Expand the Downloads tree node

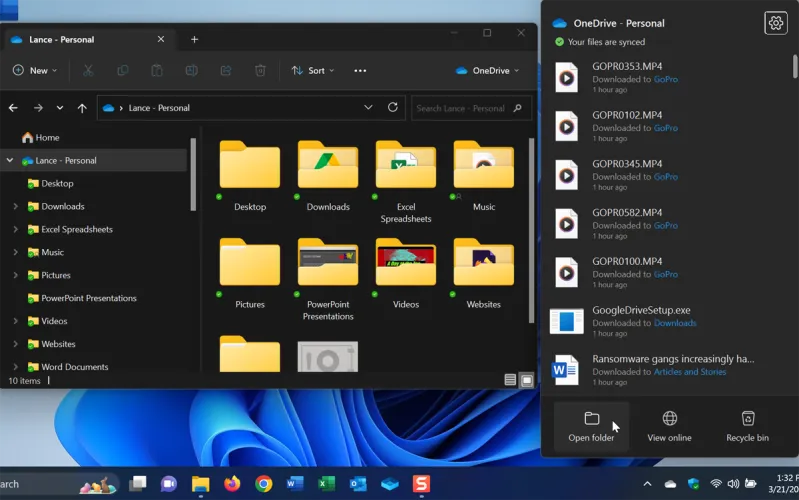point(15,207)
